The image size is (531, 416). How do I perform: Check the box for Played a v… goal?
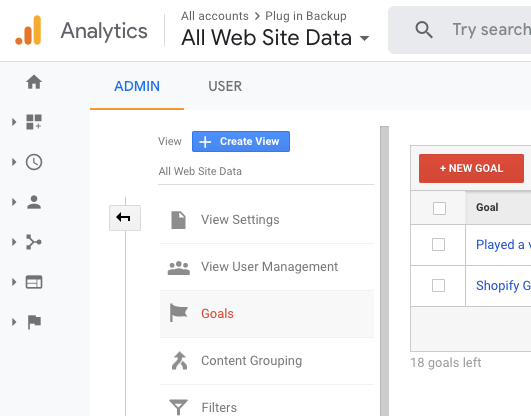pyautogui.click(x=439, y=245)
